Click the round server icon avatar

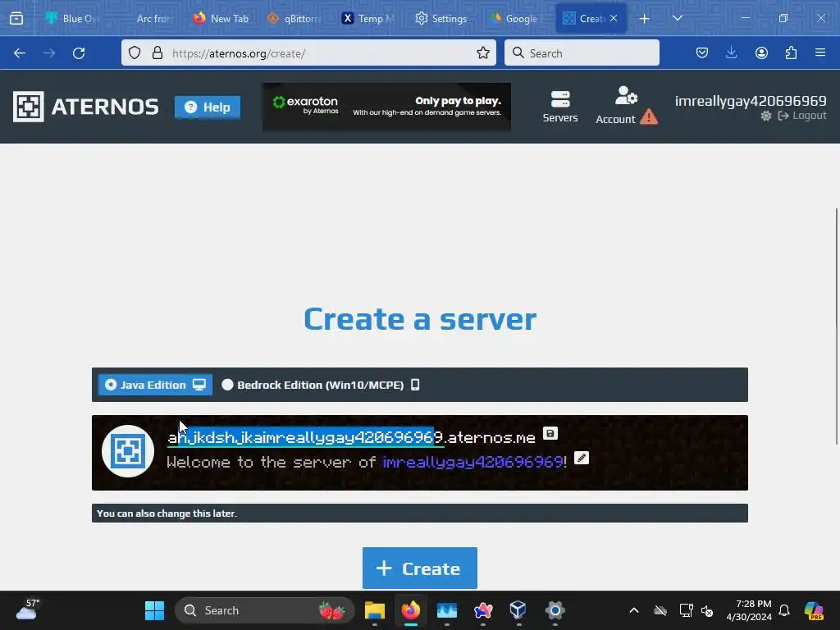(x=128, y=452)
